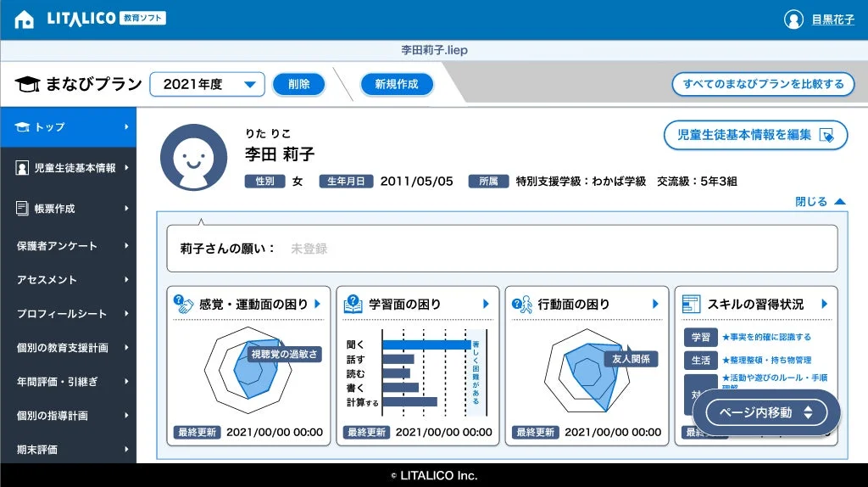868x487 pixels.
Task: Click the 交流級：5年3組 text
Action: coord(697,182)
